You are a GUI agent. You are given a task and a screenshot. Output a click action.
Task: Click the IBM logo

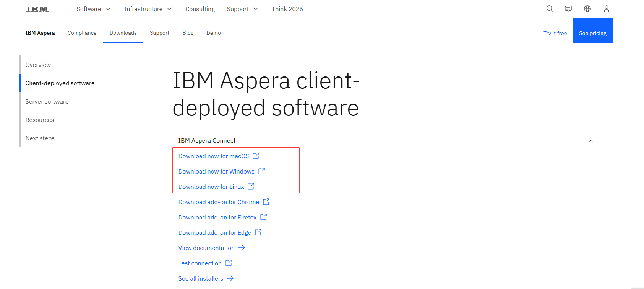37,9
